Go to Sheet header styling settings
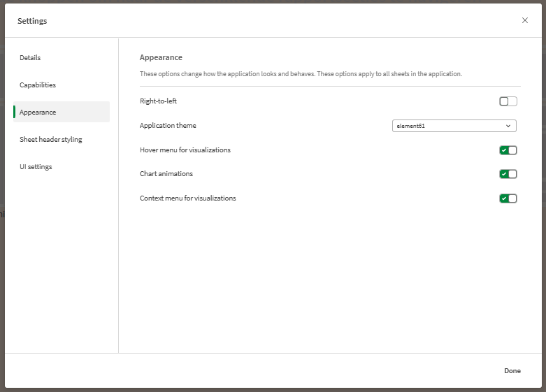The image size is (546, 392). click(x=50, y=140)
